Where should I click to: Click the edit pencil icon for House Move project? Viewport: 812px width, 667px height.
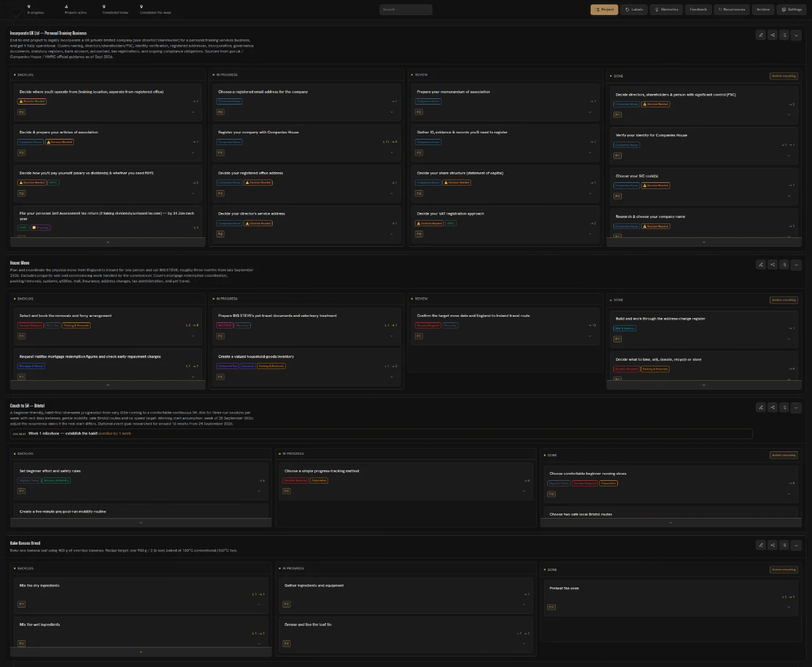point(761,265)
